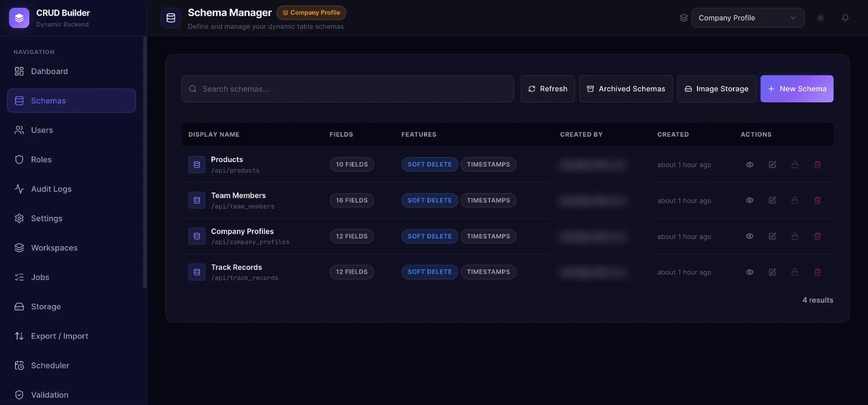This screenshot has height=405, width=868.
Task: Create a New Schema
Action: point(797,89)
